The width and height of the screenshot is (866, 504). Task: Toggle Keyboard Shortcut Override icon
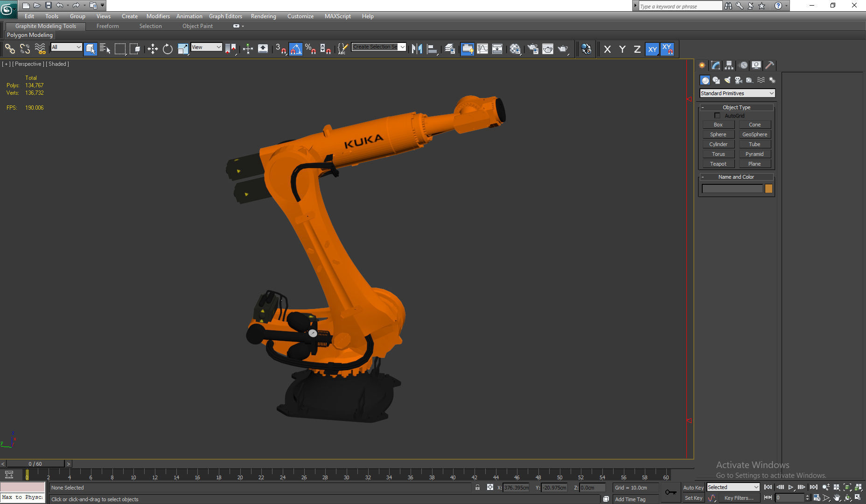tap(263, 49)
